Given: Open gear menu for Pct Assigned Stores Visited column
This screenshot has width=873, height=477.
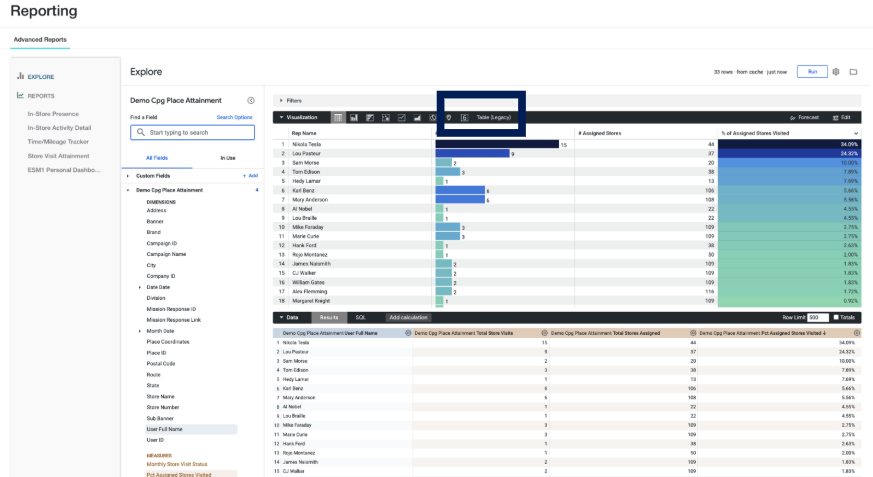Looking at the screenshot, I should (857, 333).
